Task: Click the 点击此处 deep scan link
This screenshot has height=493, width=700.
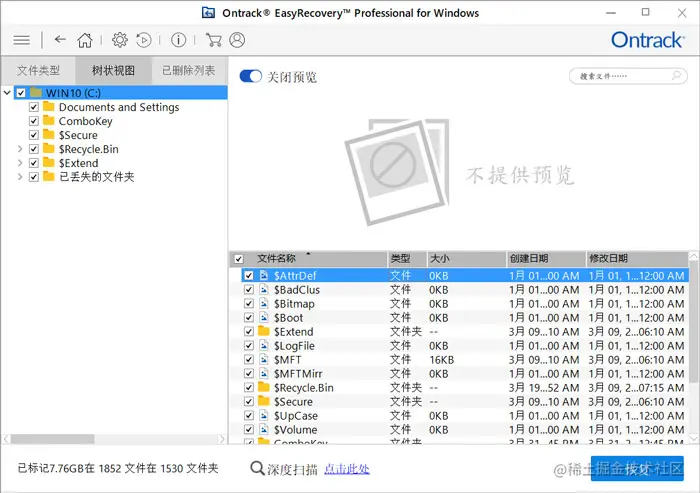Action: [x=347, y=468]
